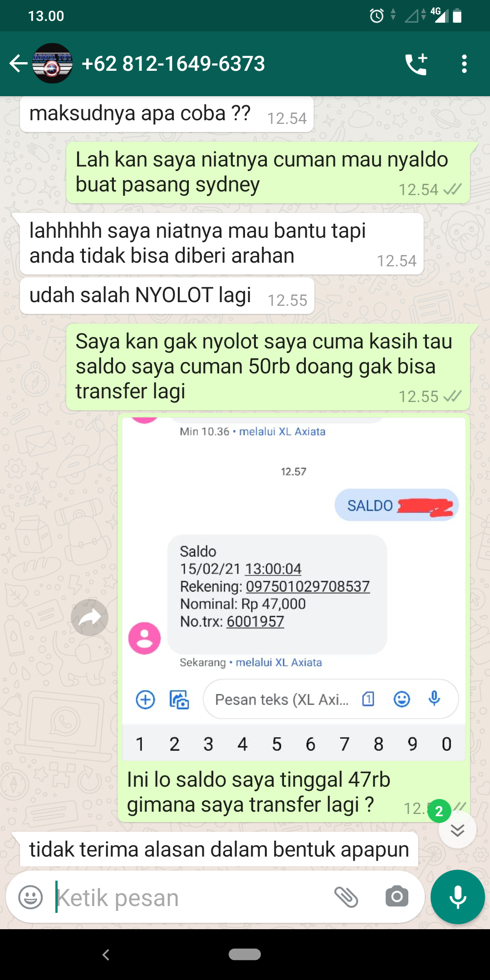The width and height of the screenshot is (490, 980).
Task: Select the 'udah salah NYOLOT lagi' message
Action: 167,296
